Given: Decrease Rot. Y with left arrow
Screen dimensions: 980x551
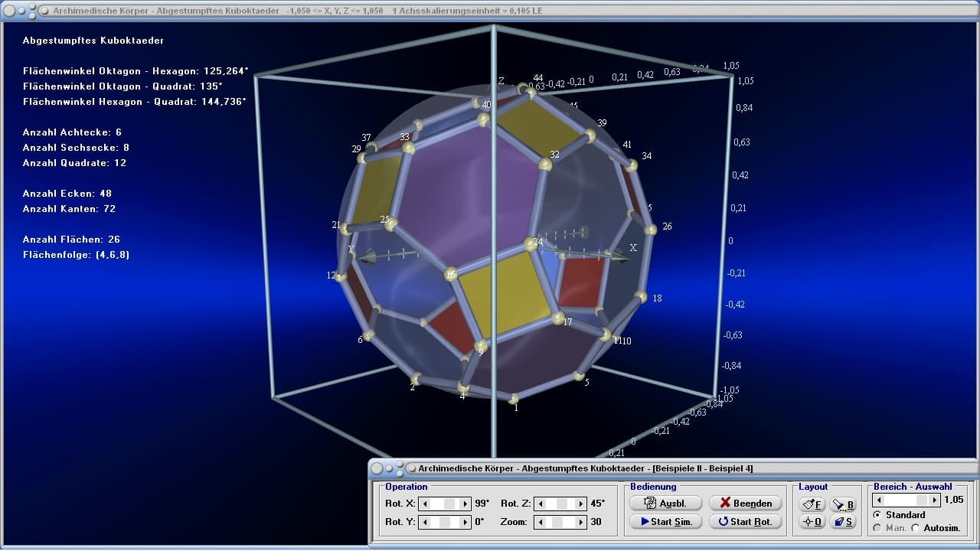Looking at the screenshot, I should (426, 522).
